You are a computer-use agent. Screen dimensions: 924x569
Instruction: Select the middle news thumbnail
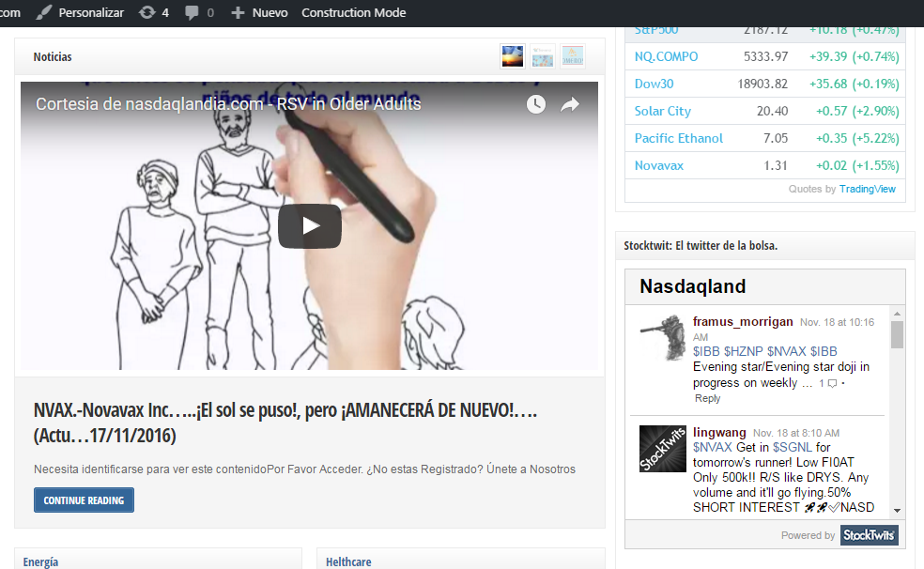[x=542, y=56]
